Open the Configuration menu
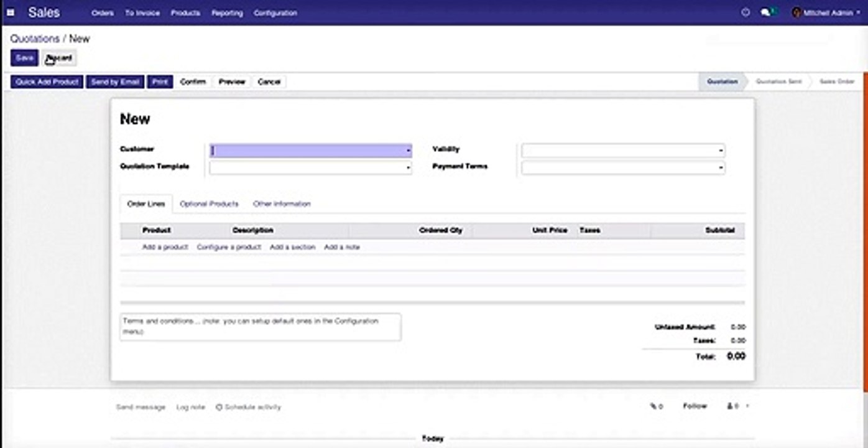This screenshot has height=448, width=868. pyautogui.click(x=275, y=12)
